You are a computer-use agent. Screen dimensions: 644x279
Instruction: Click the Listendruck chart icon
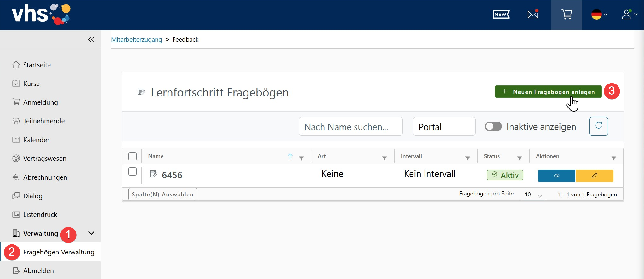point(16,214)
